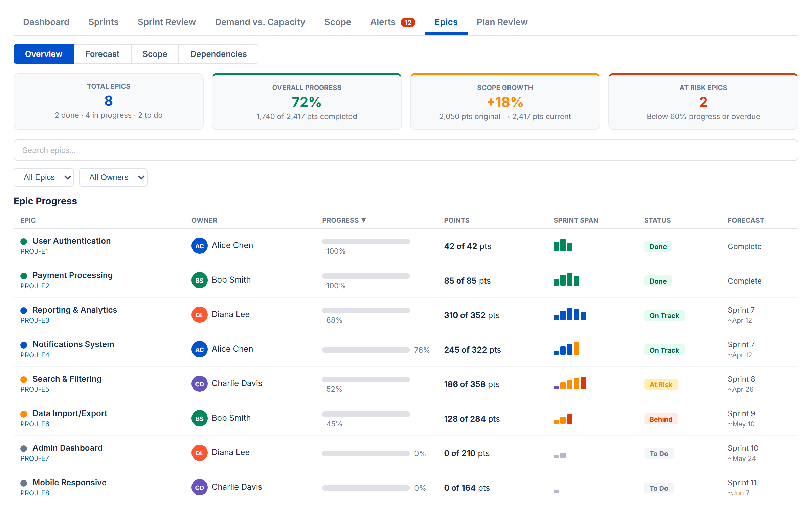Viewport: 812px width, 515px height.
Task: Click the Behind badge on Data Import/Export
Action: pos(660,419)
